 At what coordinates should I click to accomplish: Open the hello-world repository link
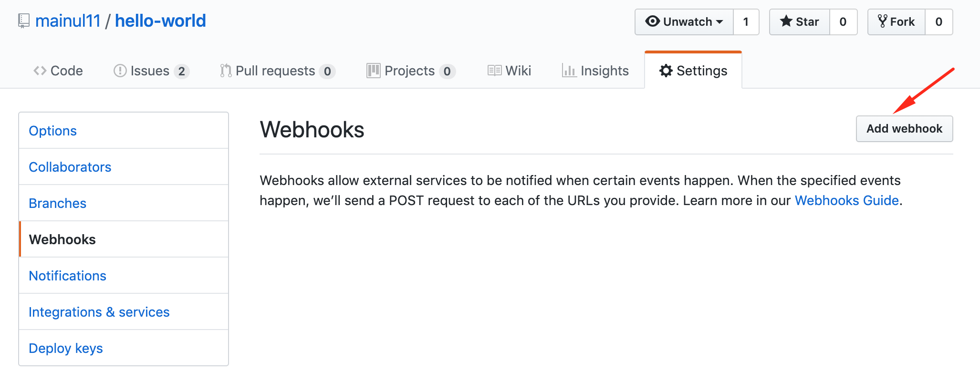coord(160,21)
